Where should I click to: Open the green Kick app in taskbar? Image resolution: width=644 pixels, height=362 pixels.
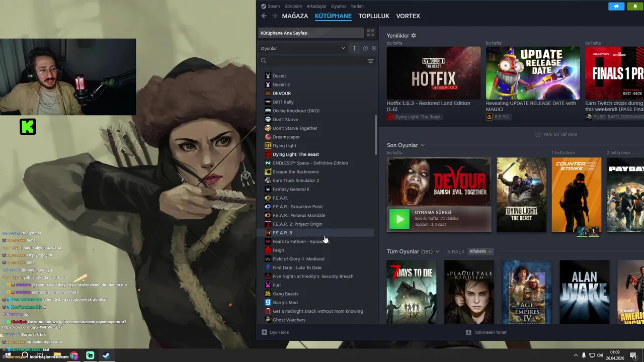pos(90,355)
